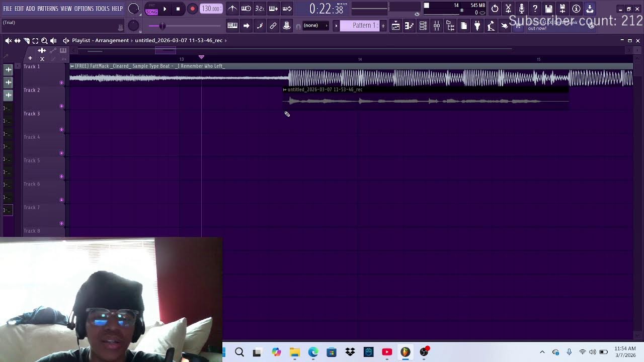
Task: Open the Browser icon
Action: [x=450, y=26]
